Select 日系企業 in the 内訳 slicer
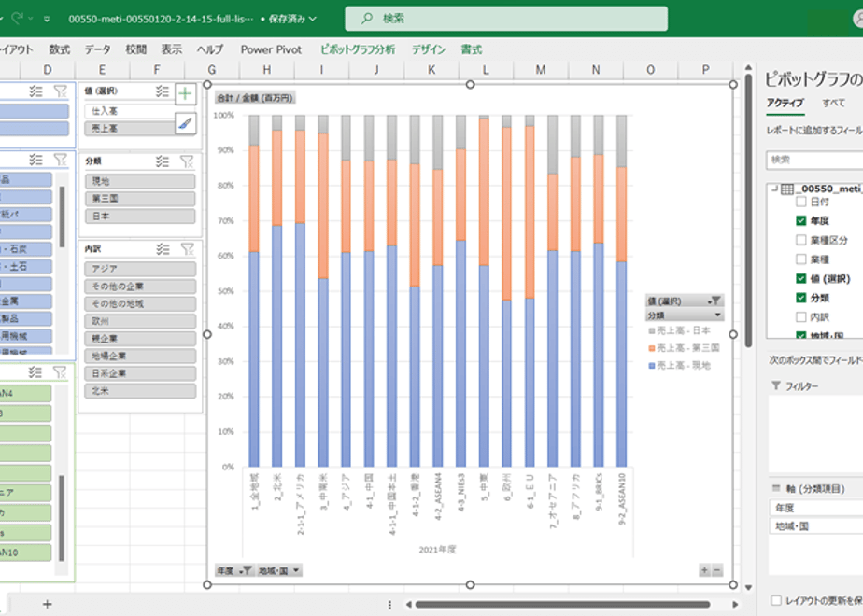The width and height of the screenshot is (863, 616). pyautogui.click(x=140, y=373)
